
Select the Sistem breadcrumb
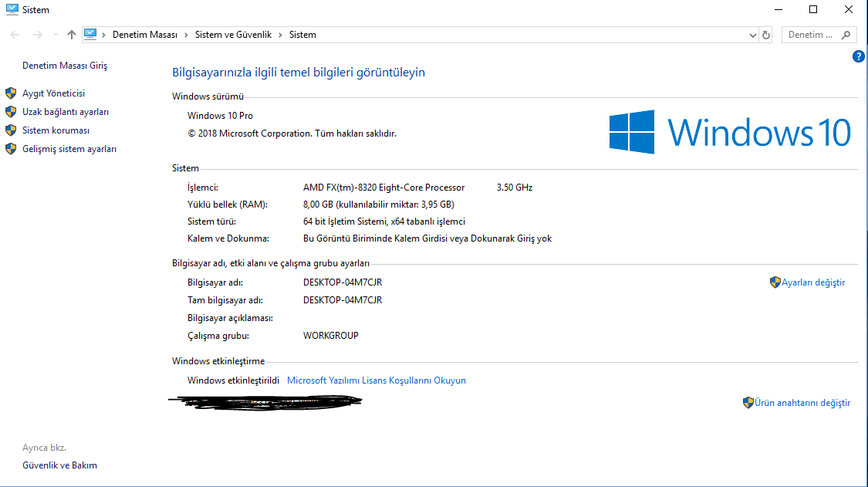(x=302, y=35)
